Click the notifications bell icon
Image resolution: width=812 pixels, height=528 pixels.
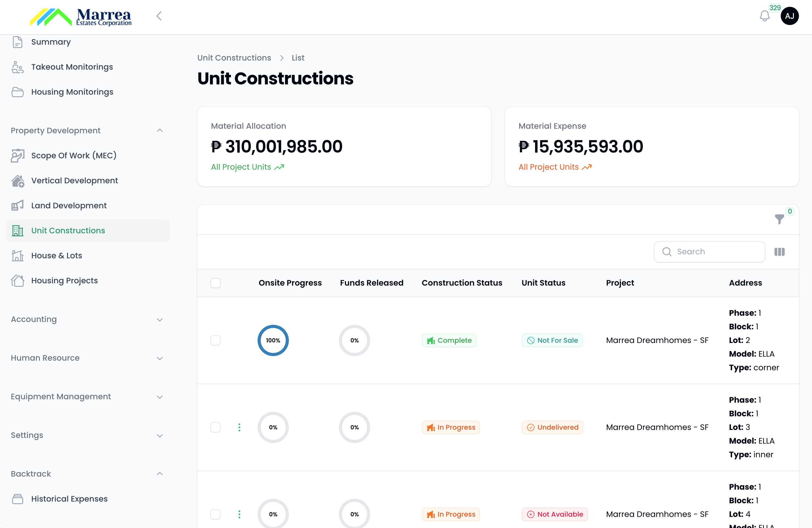point(765,16)
